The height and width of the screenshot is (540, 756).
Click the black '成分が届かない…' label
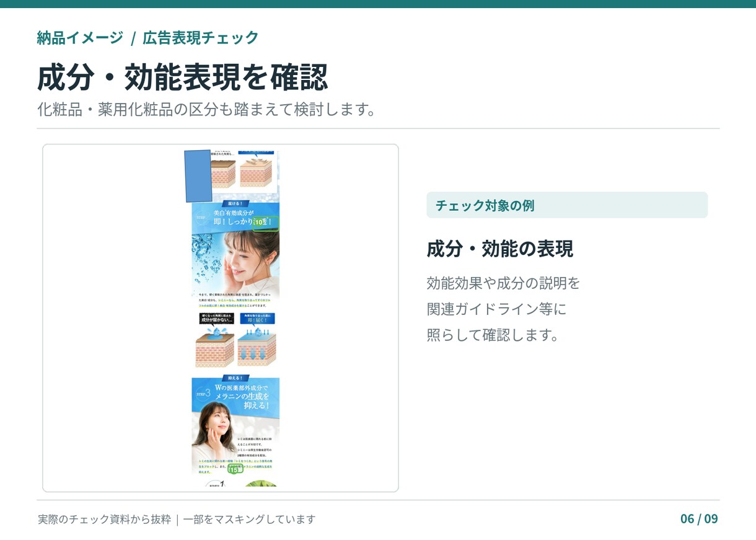216,318
